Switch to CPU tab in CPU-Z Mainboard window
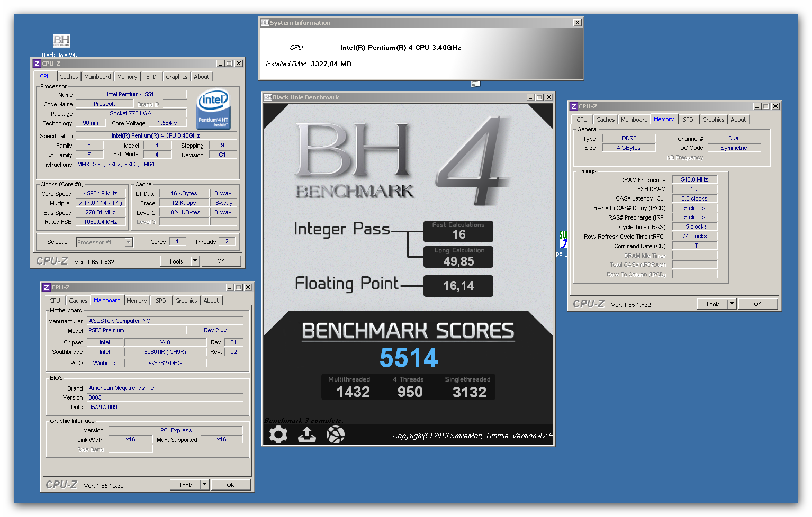Image resolution: width=812 pixels, height=517 pixels. point(55,301)
